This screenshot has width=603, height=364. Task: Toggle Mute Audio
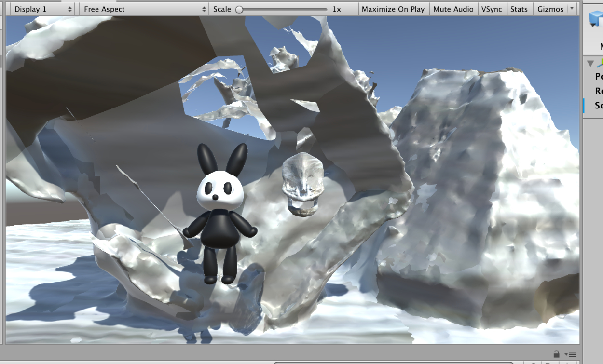[x=453, y=9]
